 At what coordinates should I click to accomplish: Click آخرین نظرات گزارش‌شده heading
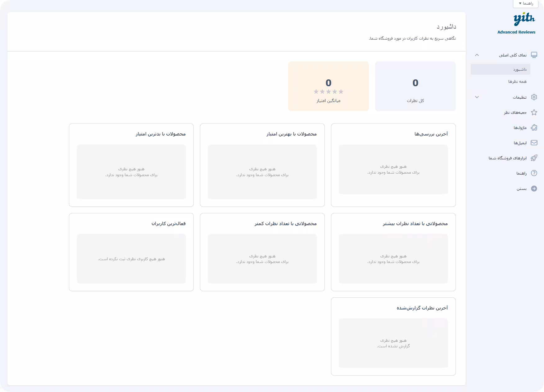(x=422, y=308)
